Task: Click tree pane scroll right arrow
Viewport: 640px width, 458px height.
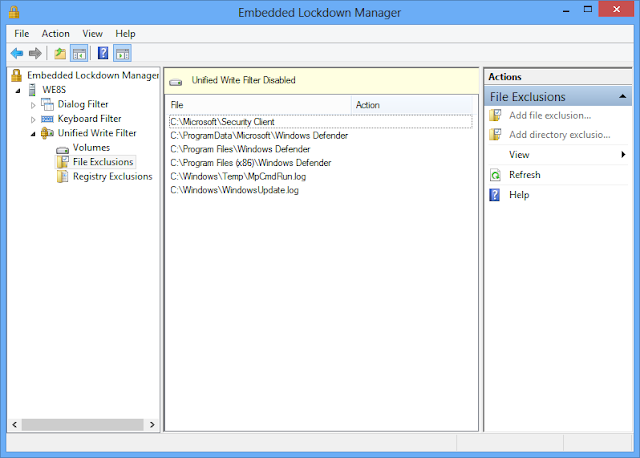Action: tap(152, 425)
